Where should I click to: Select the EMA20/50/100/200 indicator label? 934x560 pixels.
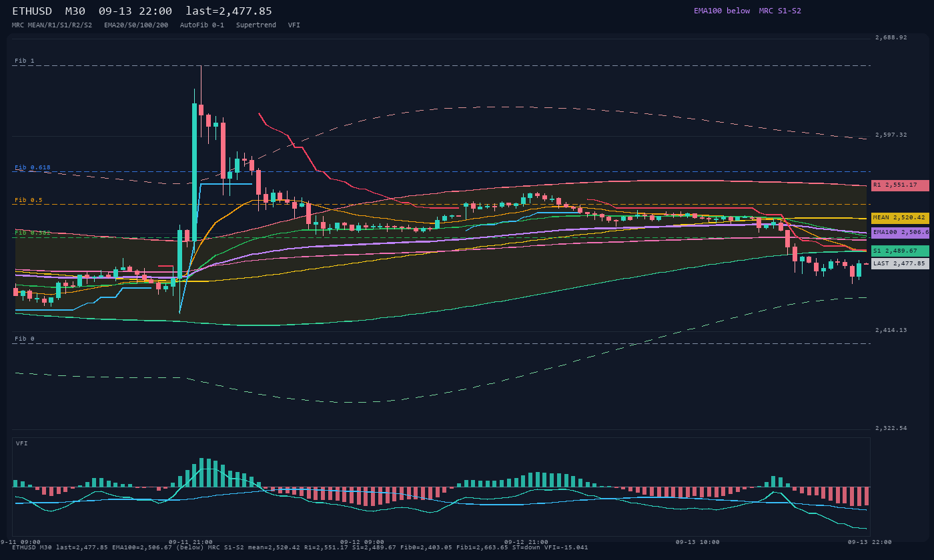136,25
